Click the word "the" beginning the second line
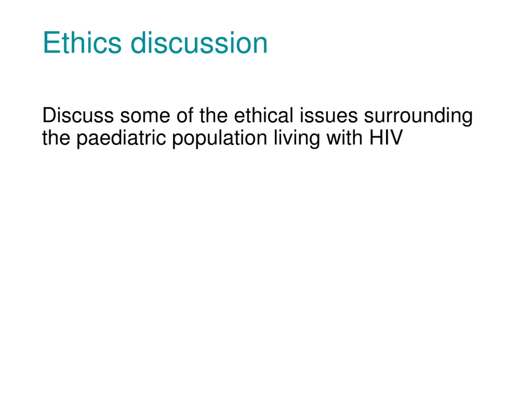This screenshot has width=532, height=399. (x=56, y=137)
